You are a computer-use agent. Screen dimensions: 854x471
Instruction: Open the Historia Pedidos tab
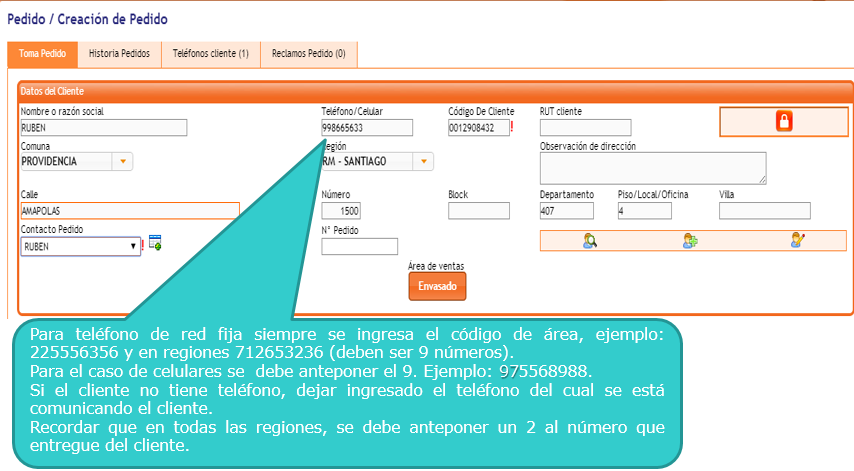pyautogui.click(x=119, y=54)
